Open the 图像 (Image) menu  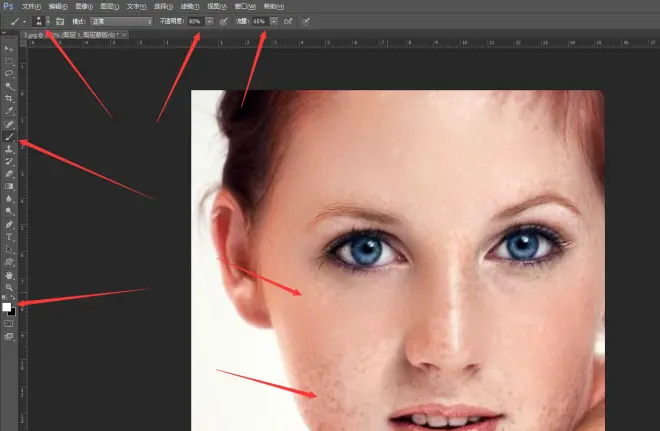pyautogui.click(x=84, y=6)
